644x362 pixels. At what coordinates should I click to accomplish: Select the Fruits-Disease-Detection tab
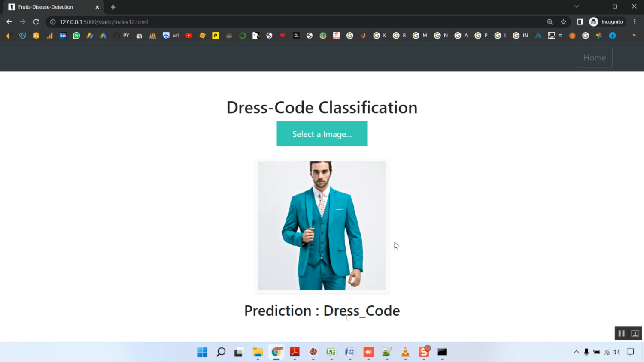click(x=47, y=7)
